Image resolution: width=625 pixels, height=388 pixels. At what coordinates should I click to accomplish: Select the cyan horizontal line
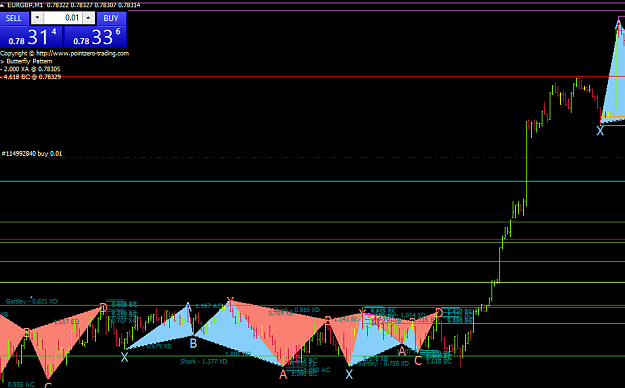point(312,181)
